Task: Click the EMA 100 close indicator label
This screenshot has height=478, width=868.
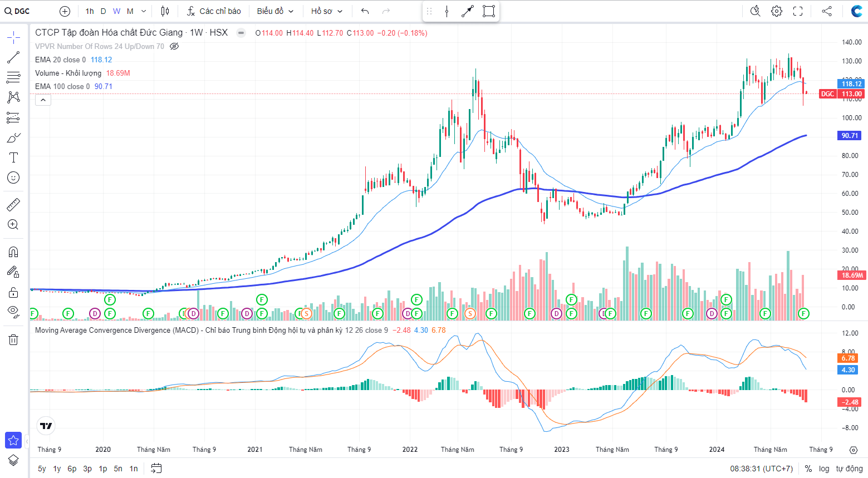Action: click(62, 86)
